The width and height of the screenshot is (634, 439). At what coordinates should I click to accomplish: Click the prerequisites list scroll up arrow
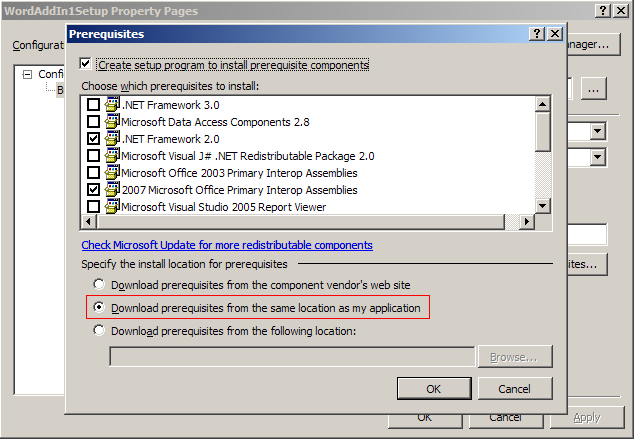[543, 104]
